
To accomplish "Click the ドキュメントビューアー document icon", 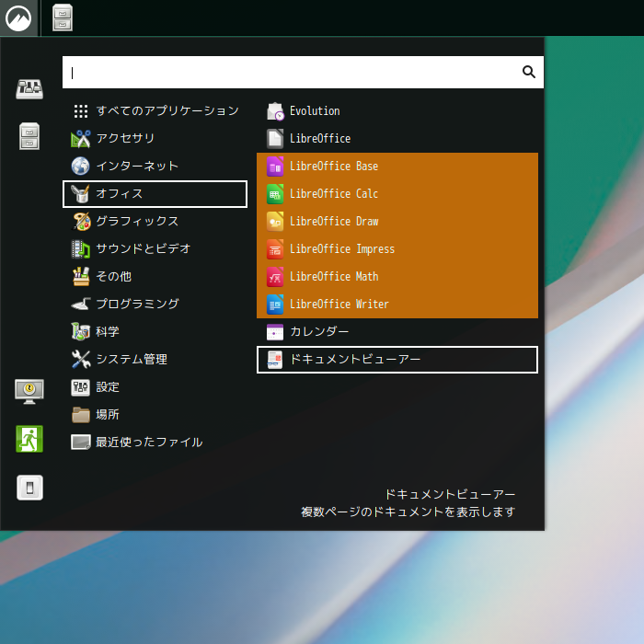I will 275,360.
